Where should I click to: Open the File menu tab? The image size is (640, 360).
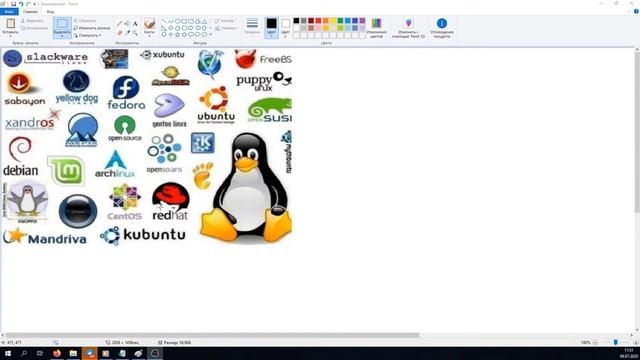pyautogui.click(x=9, y=11)
